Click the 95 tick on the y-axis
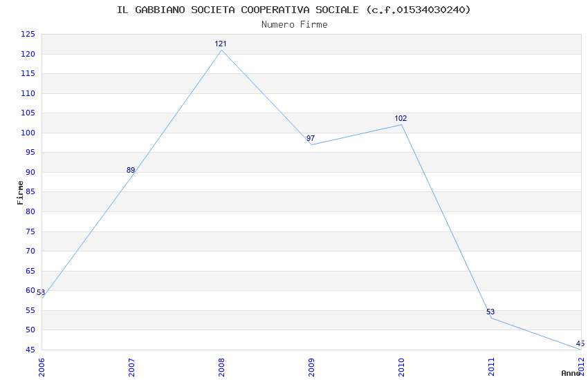The width and height of the screenshot is (588, 380). [30, 152]
